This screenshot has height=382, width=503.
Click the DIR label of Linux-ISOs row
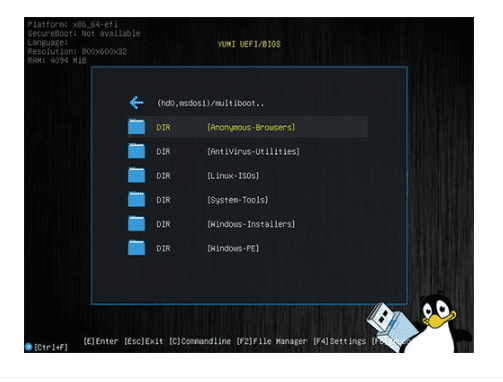[163, 176]
